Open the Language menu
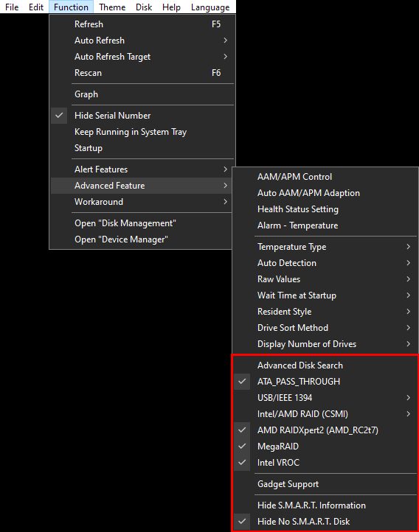 210,7
